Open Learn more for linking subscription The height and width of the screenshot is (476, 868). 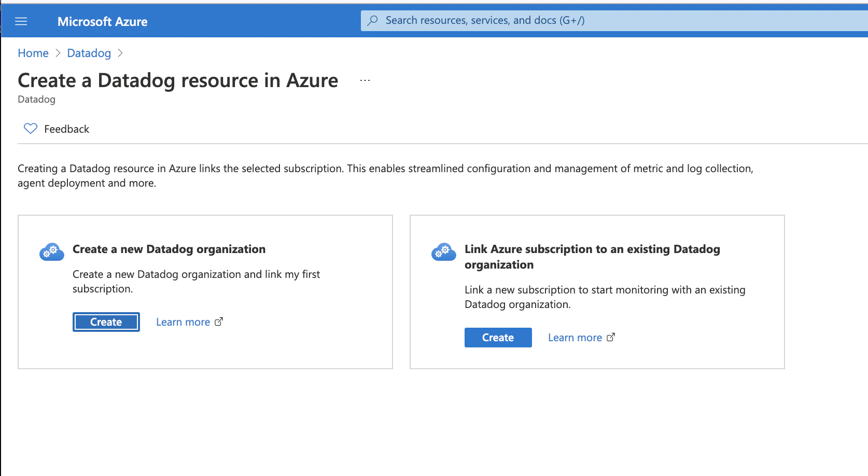575,338
